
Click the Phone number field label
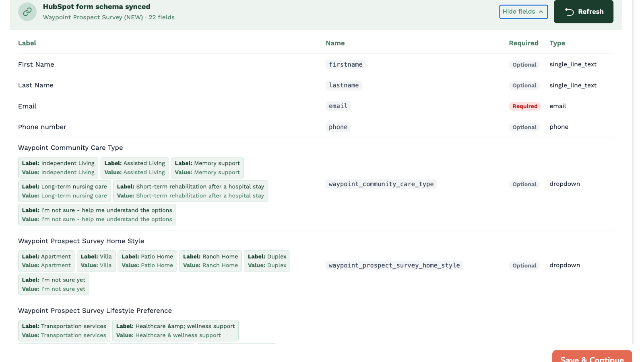click(42, 127)
